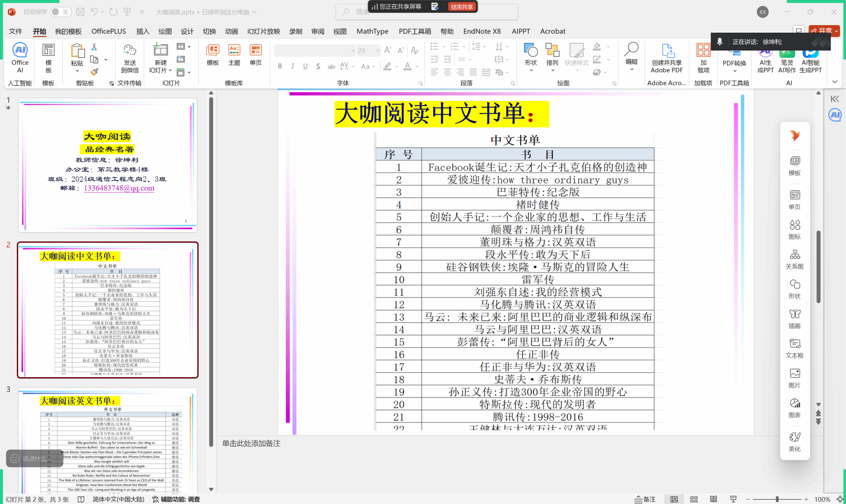Image resolution: width=846 pixels, height=504 pixels.
Task: Switch to slide sorter view
Action: 694,499
